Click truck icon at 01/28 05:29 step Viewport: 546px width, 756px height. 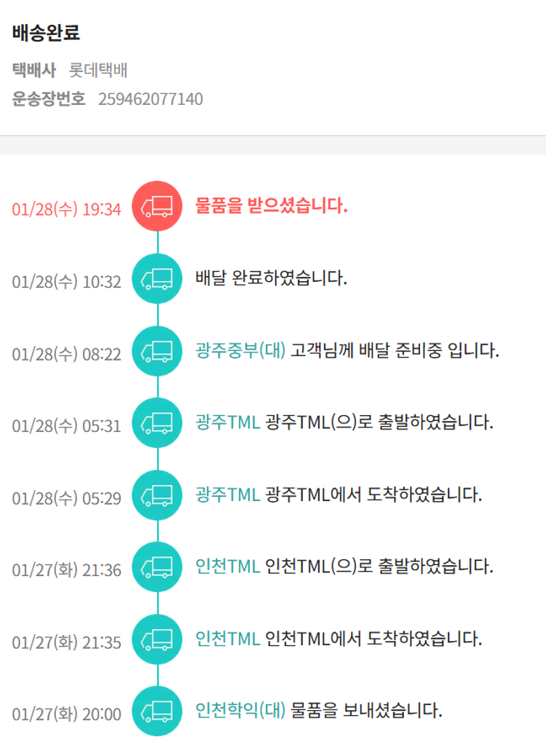[157, 495]
